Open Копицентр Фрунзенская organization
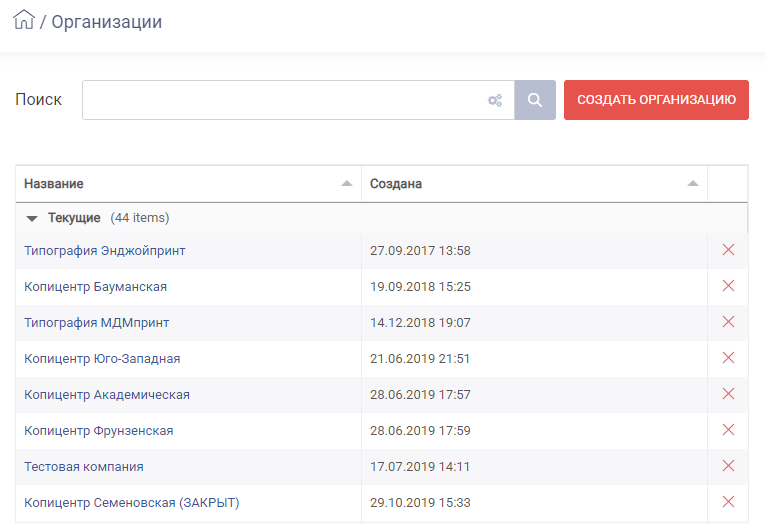 tap(99, 431)
